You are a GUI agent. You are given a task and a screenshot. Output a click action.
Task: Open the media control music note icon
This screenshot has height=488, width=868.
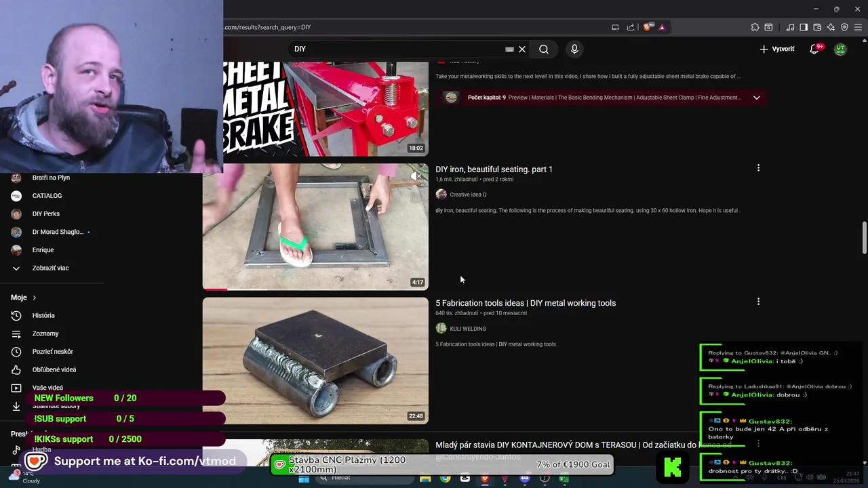point(790,27)
